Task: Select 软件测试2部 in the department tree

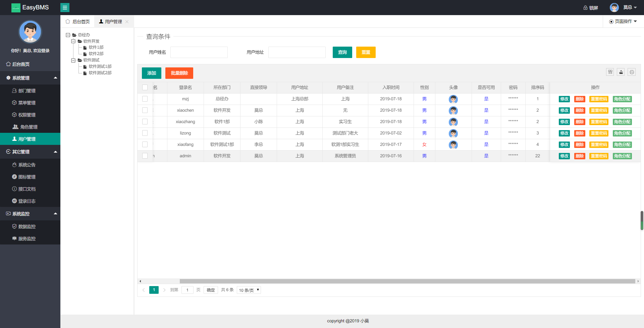Action: (100, 73)
